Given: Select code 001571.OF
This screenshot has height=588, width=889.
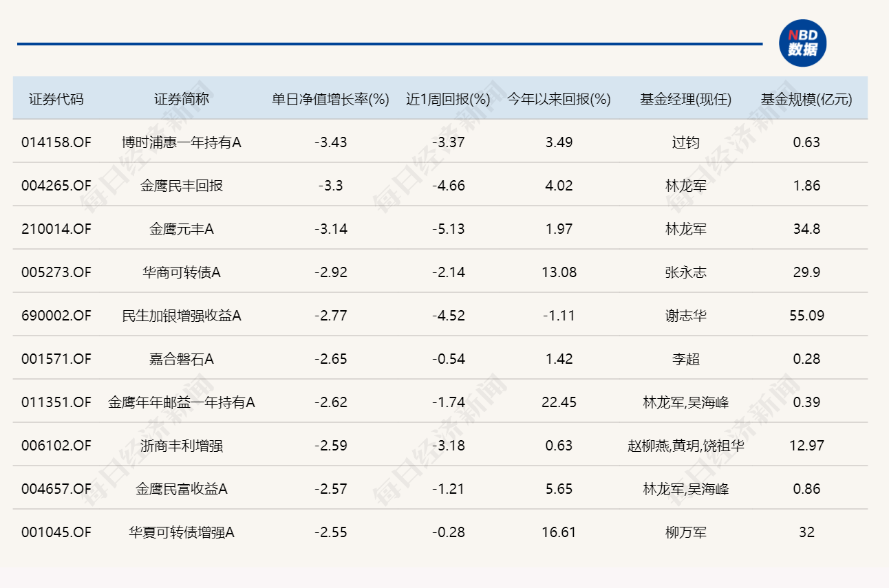Looking at the screenshot, I should click(56, 359).
